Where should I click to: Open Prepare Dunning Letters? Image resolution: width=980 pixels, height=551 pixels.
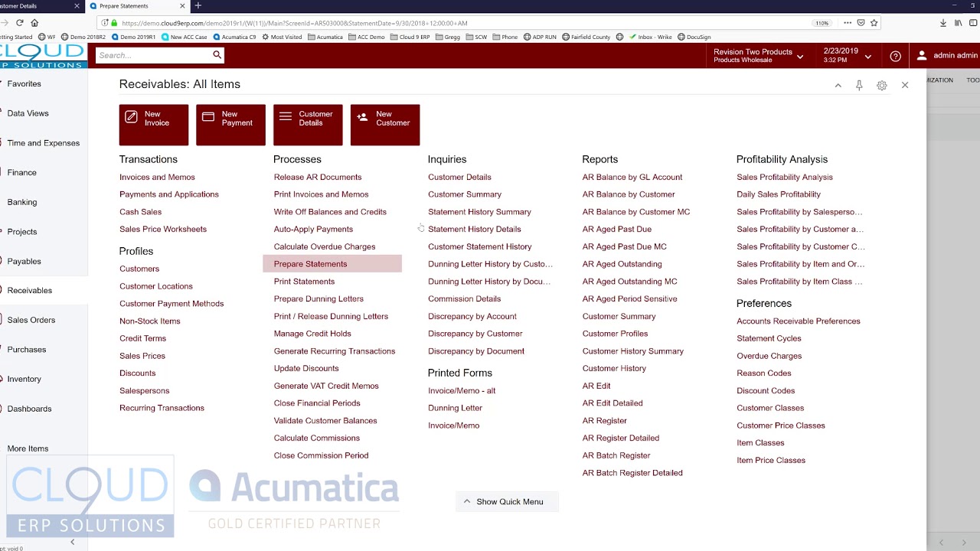(318, 299)
